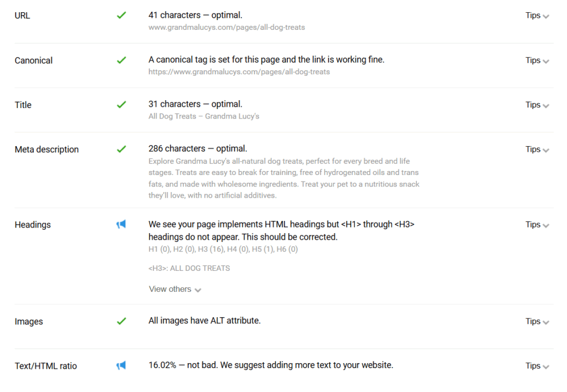Click the green checkmark for URL
567x392 pixels.
[121, 15]
